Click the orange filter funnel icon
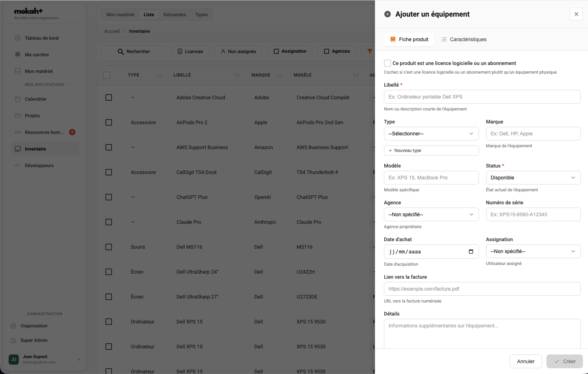 click(x=369, y=51)
